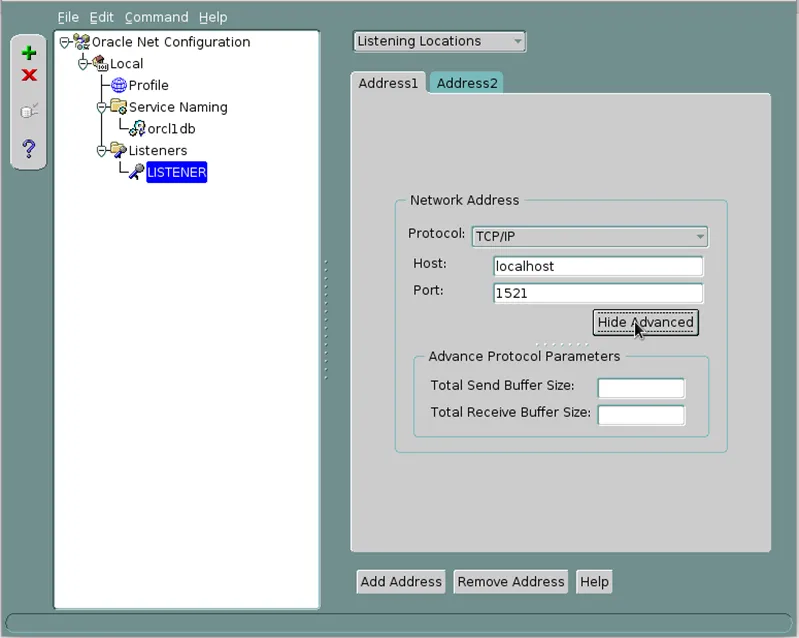The height and width of the screenshot is (638, 799).
Task: Open the Protocol TCP/IP dropdown
Action: click(590, 236)
